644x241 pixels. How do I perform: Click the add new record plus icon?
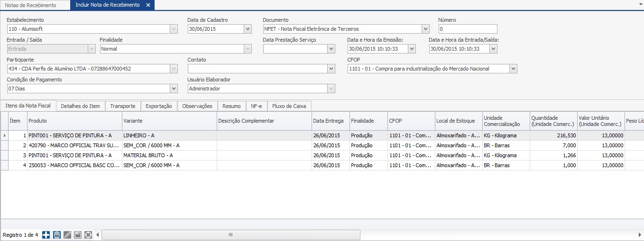[x=46, y=235]
